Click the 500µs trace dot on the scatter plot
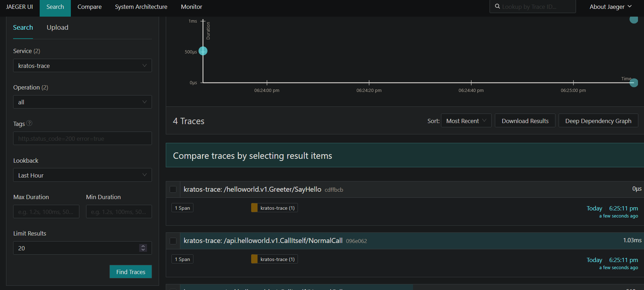 point(203,51)
